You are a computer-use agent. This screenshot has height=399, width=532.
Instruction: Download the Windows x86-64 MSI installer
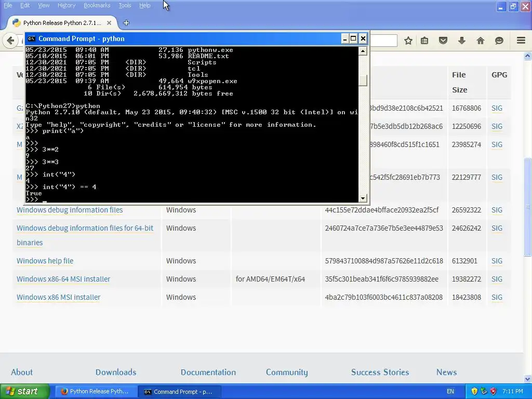point(63,279)
